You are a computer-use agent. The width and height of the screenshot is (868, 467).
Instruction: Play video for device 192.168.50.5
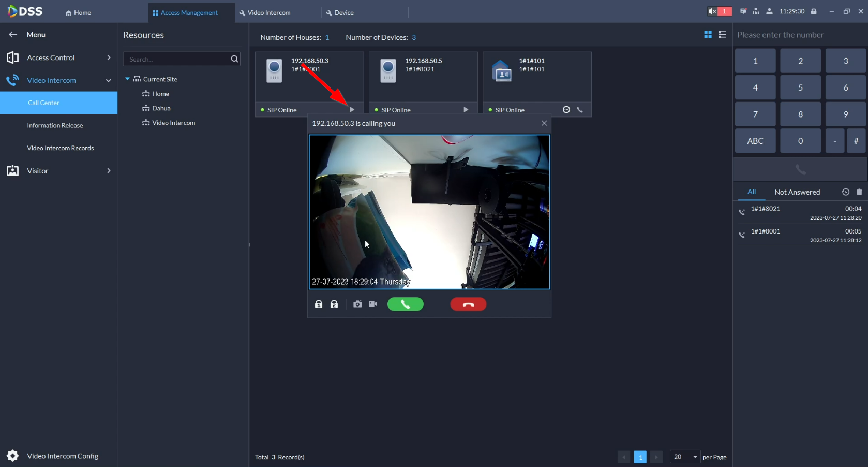(x=466, y=110)
